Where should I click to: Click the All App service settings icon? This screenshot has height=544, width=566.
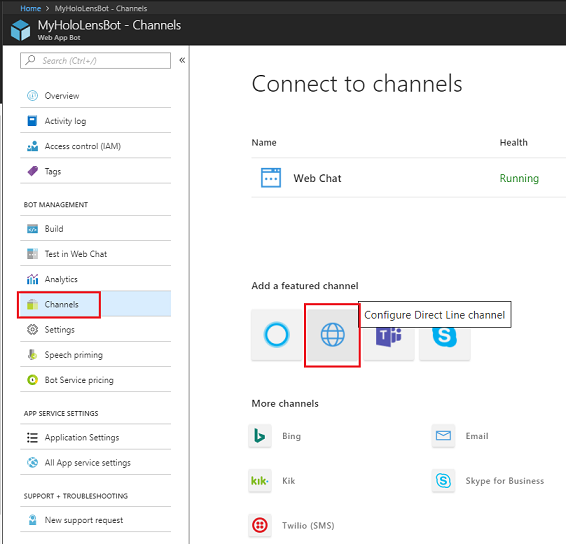32,462
